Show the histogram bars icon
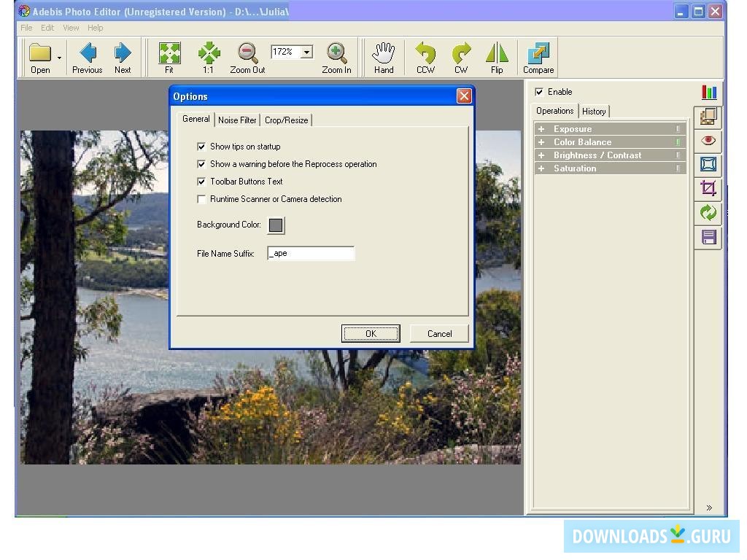 pyautogui.click(x=709, y=93)
